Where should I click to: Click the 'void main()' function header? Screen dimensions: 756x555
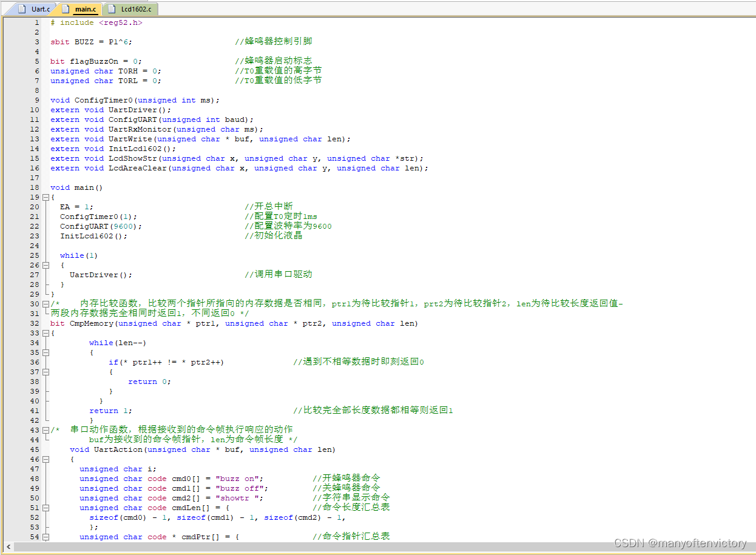point(76,187)
